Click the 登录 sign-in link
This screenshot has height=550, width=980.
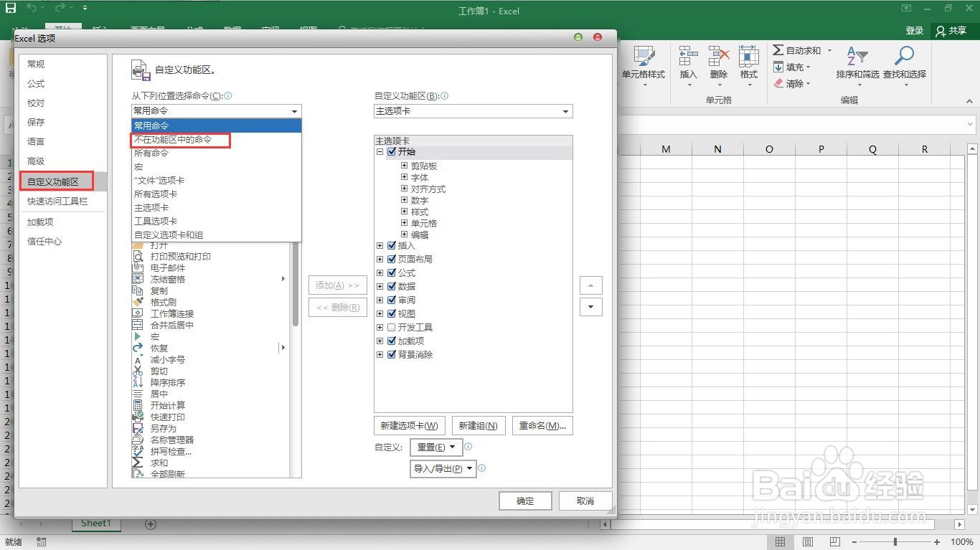click(x=914, y=31)
